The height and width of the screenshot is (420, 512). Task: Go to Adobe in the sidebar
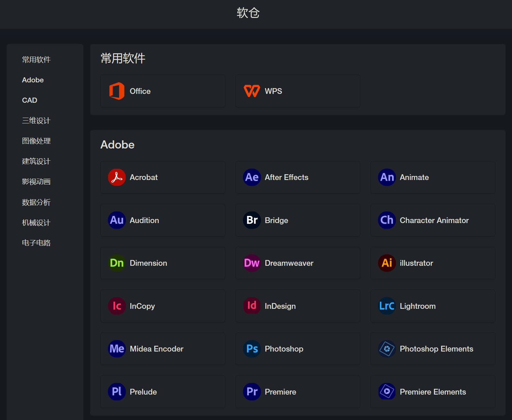33,80
